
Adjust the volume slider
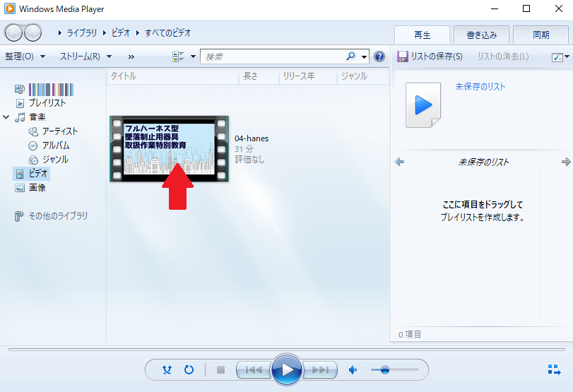click(x=394, y=370)
